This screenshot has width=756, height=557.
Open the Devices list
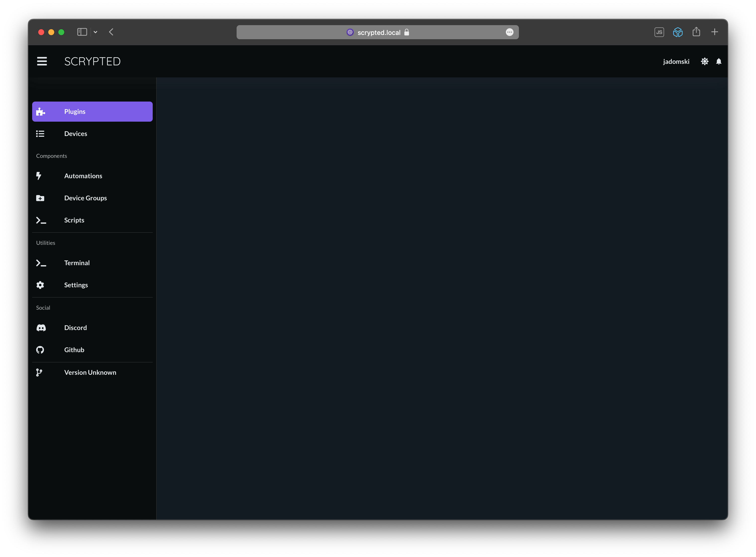click(75, 134)
